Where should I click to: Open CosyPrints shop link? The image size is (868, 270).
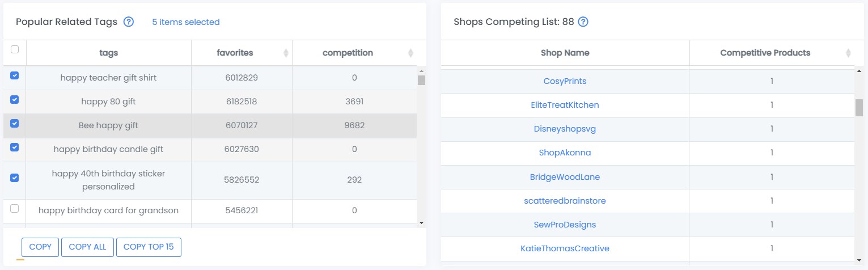coord(565,81)
